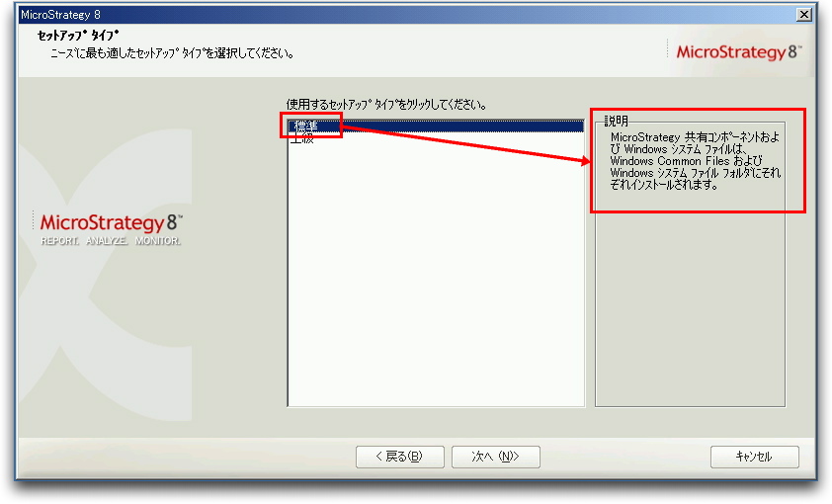Go back with the 戻る(B) button
The height and width of the screenshot is (504, 832).
pyautogui.click(x=399, y=457)
